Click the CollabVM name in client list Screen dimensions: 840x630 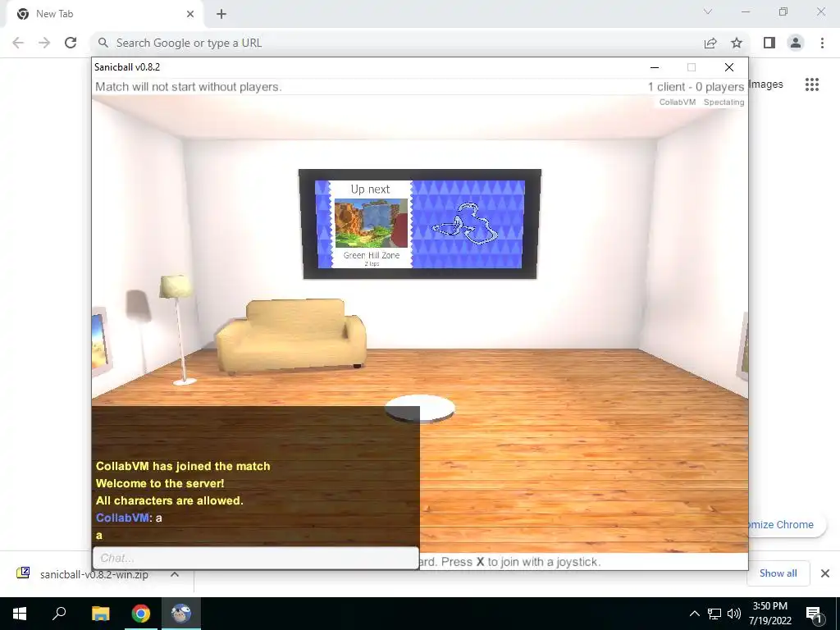click(677, 103)
